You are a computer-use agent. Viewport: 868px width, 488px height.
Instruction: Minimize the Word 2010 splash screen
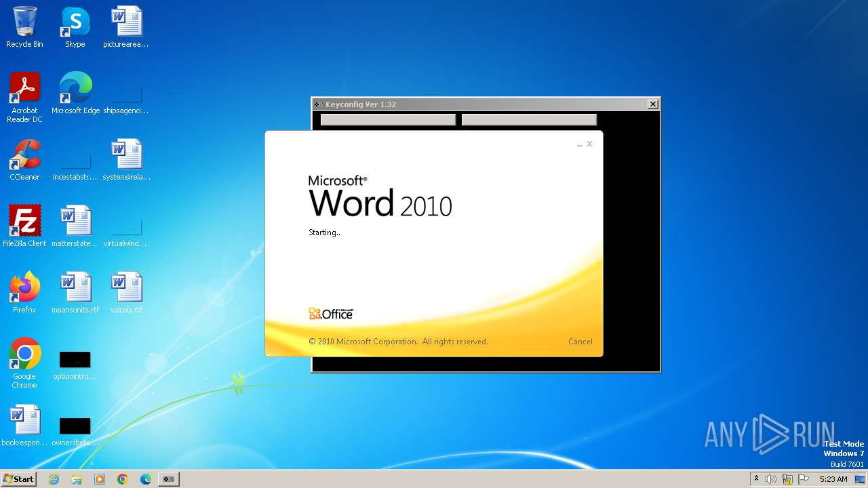(x=580, y=144)
